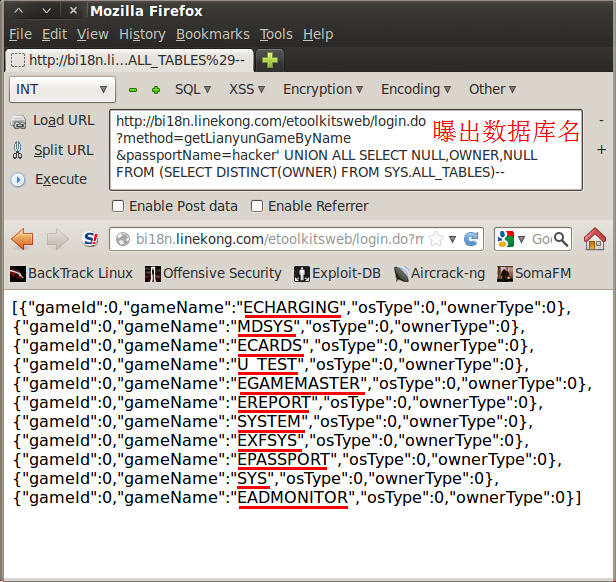The image size is (616, 582).
Task: Open the INT type dropdown
Action: point(62,90)
